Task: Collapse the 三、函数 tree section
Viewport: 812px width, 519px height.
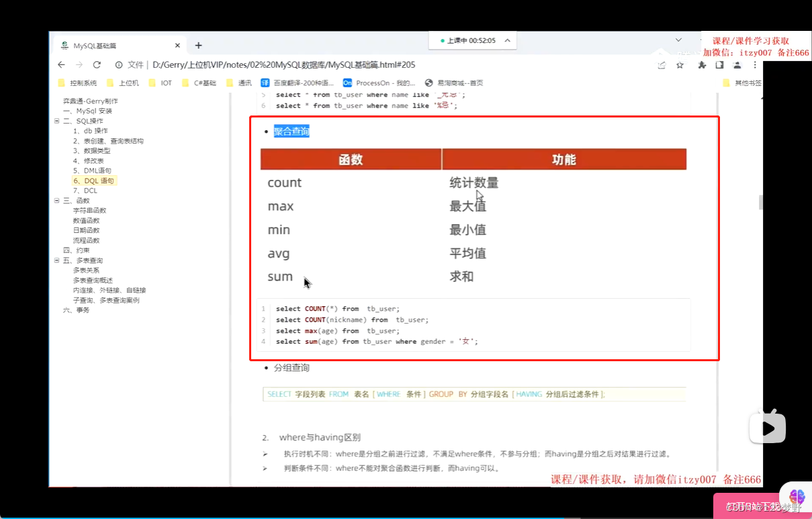Action: click(57, 200)
